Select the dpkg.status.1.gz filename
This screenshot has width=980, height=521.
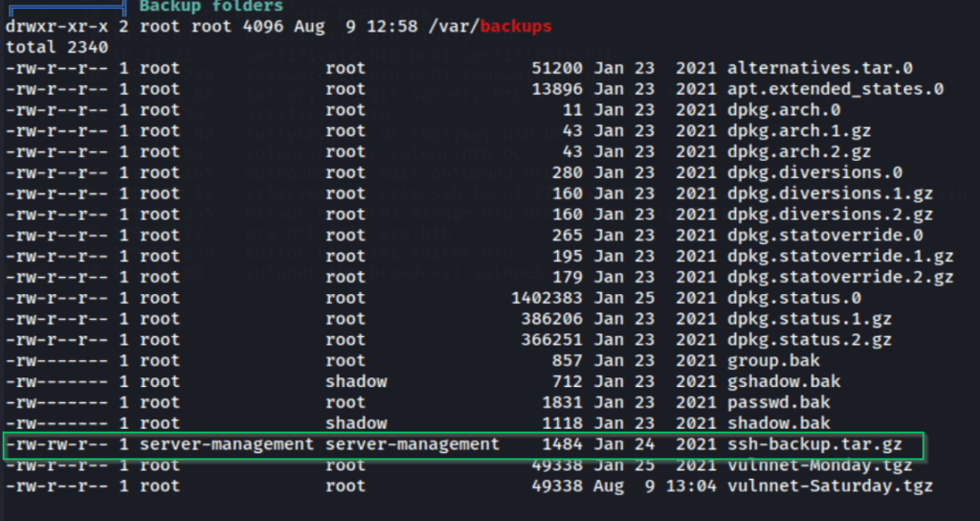pos(810,319)
